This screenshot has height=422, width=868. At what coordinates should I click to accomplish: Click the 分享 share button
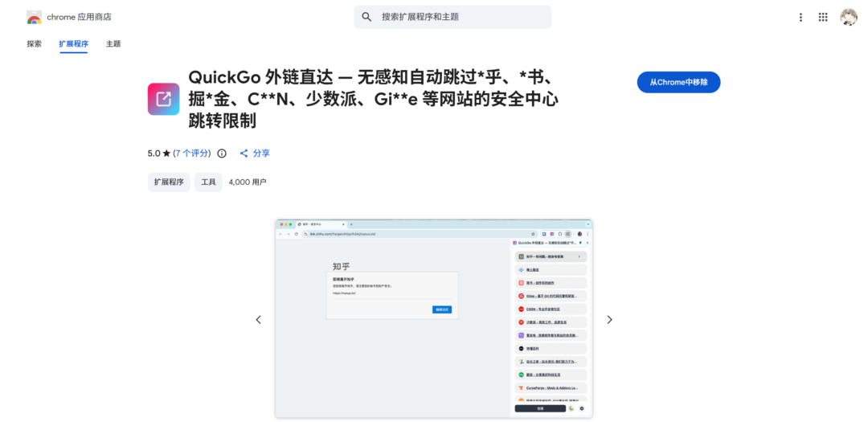[255, 154]
